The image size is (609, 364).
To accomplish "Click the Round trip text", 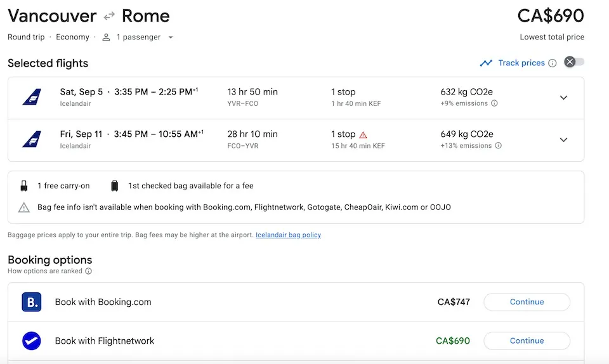I will (26, 37).
